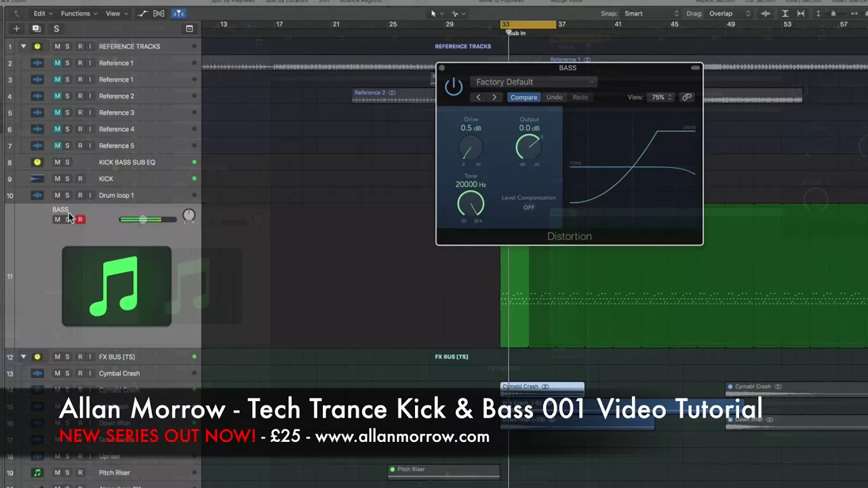Click the KICK track instrument icon
Viewport: 868px width, 488px height.
tap(37, 179)
